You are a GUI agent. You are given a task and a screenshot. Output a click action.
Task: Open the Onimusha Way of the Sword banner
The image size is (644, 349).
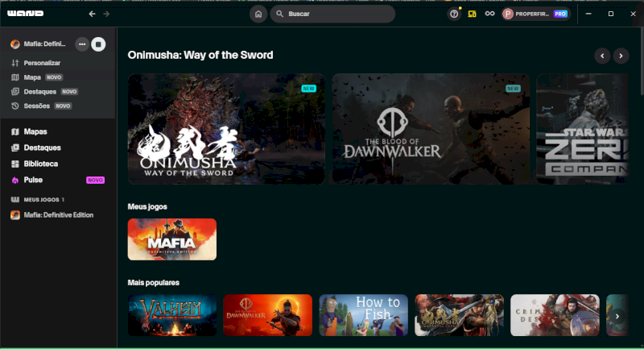(226, 129)
